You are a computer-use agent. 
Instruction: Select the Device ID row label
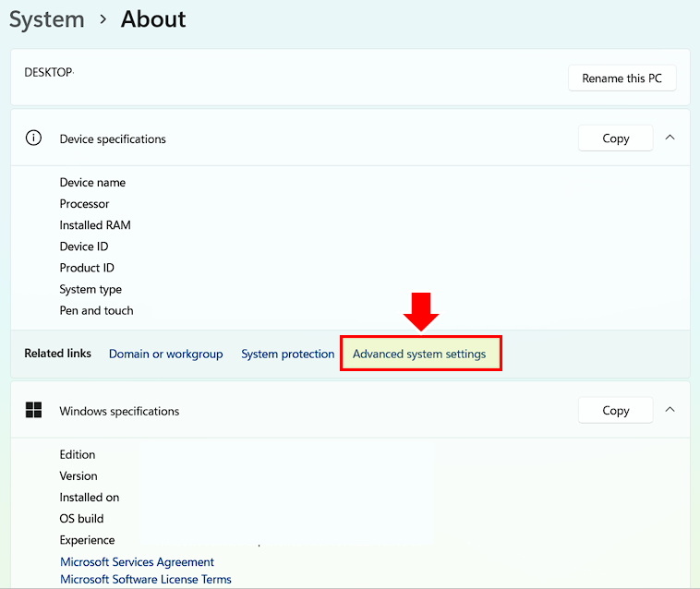click(x=84, y=246)
